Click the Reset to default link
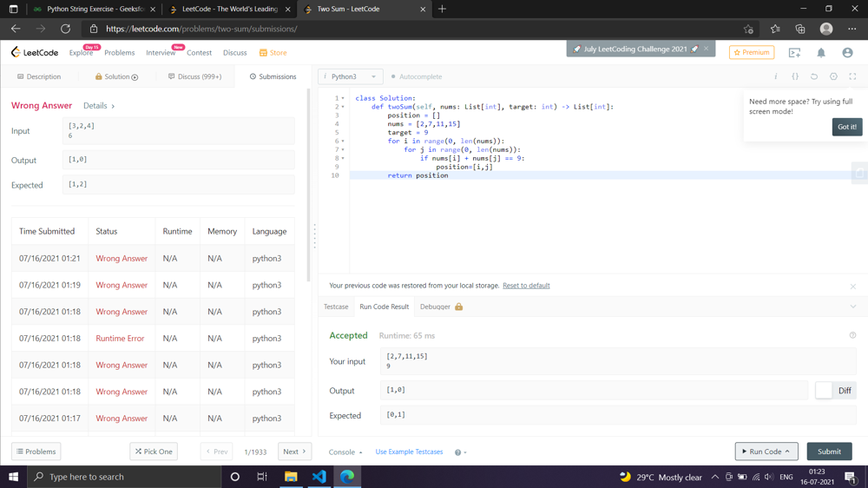Screen dimensions: 868x488 526,286
